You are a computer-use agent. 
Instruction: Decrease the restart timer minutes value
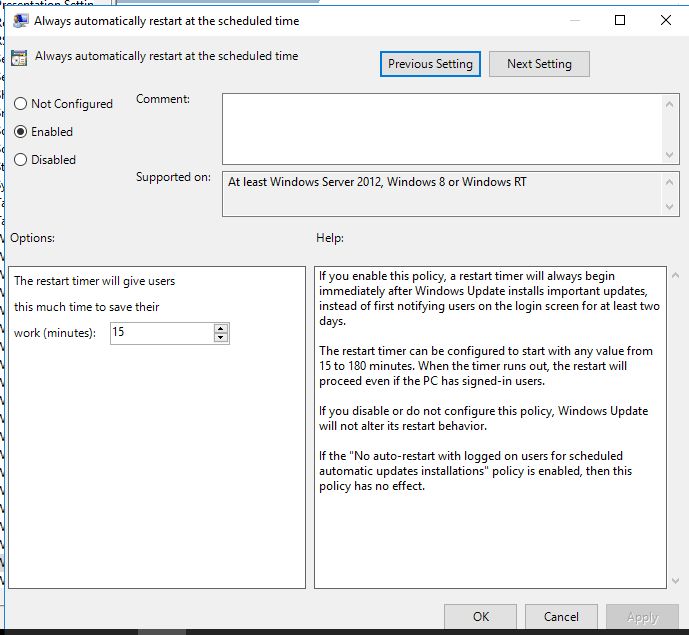coord(221,338)
